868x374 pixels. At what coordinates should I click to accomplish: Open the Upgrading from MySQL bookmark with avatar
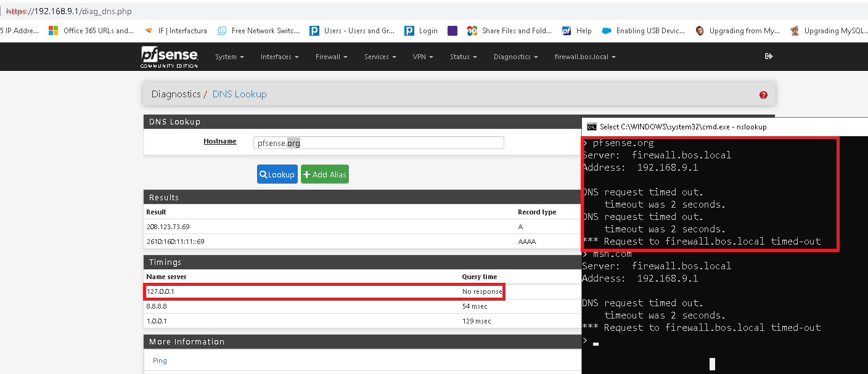[x=737, y=30]
